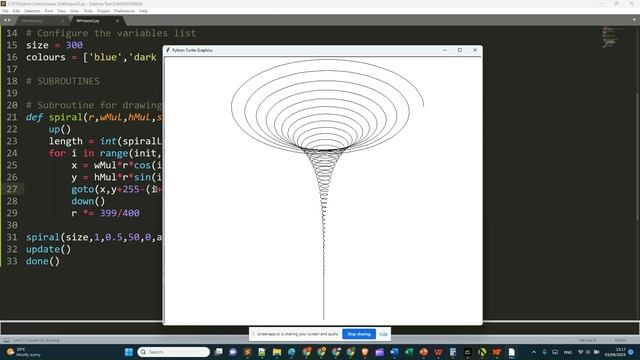640x360 pixels.
Task: Click the ENG language indicator
Action: pyautogui.click(x=568, y=352)
